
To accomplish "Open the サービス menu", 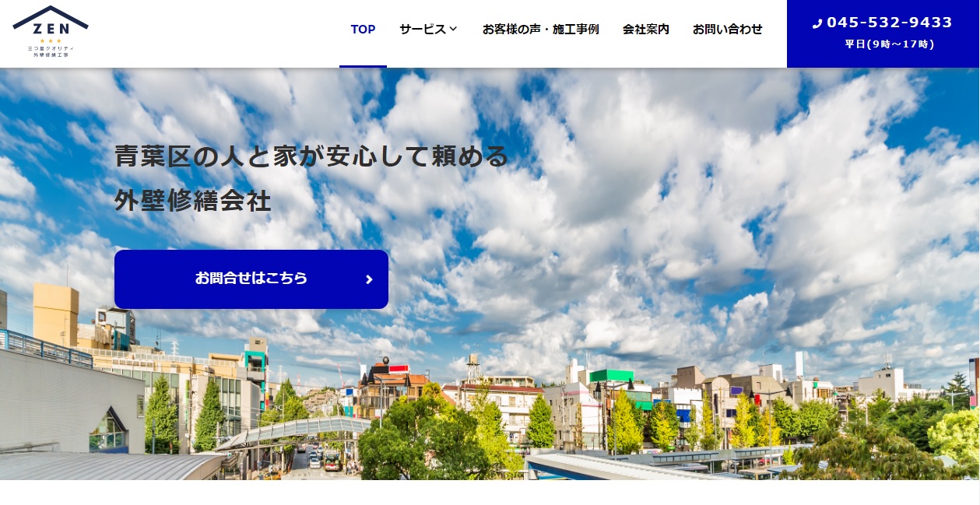I will 423,30.
